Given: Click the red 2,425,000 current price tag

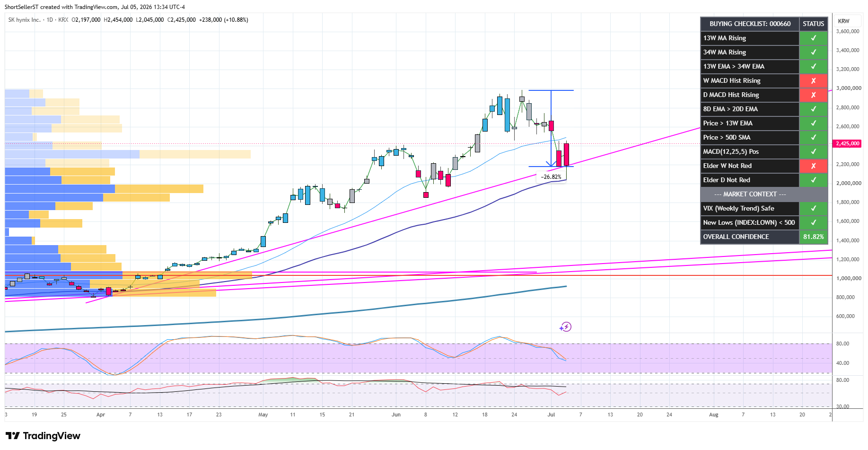Looking at the screenshot, I should (x=847, y=143).
